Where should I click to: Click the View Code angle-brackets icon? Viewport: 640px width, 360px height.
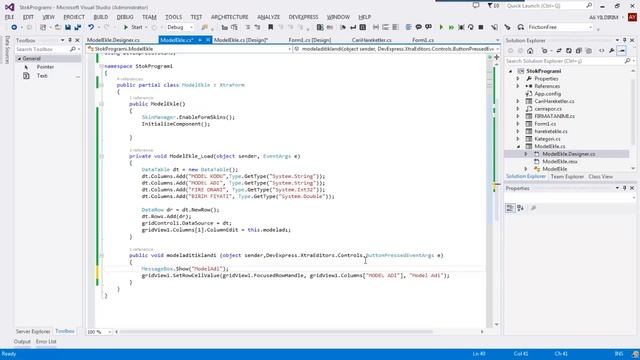click(601, 51)
